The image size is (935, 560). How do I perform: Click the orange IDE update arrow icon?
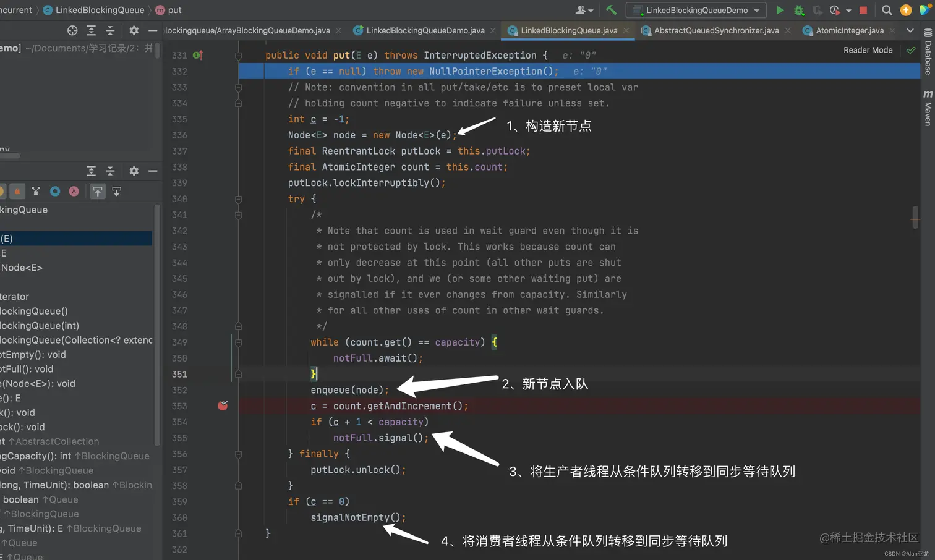click(906, 10)
